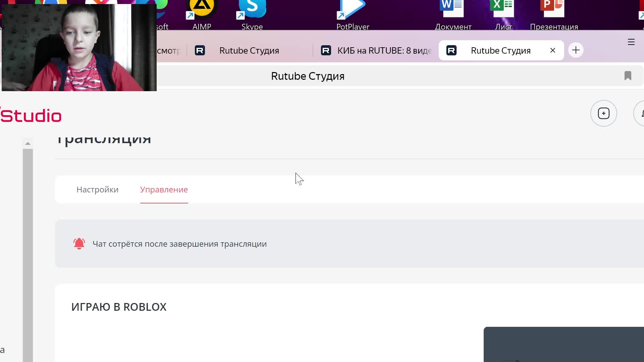
Task: Click the chat deletion notice text
Action: point(179,244)
